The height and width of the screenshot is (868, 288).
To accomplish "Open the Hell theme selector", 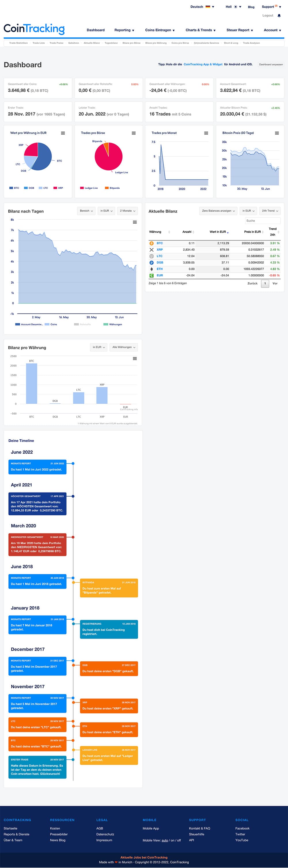I will click(233, 7).
